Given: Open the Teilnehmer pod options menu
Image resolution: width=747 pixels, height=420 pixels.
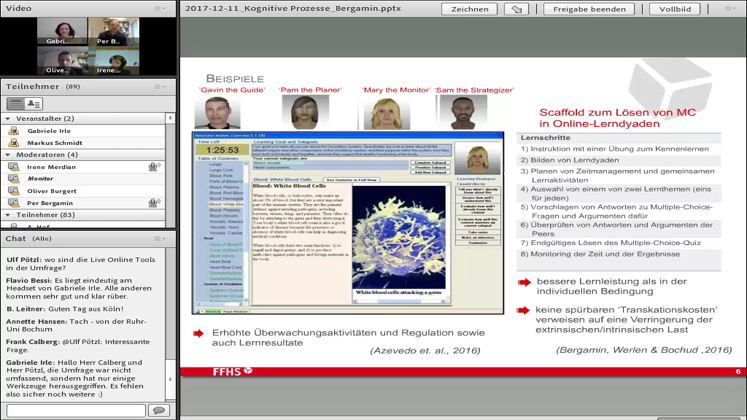Looking at the screenshot, I should pyautogui.click(x=160, y=87).
